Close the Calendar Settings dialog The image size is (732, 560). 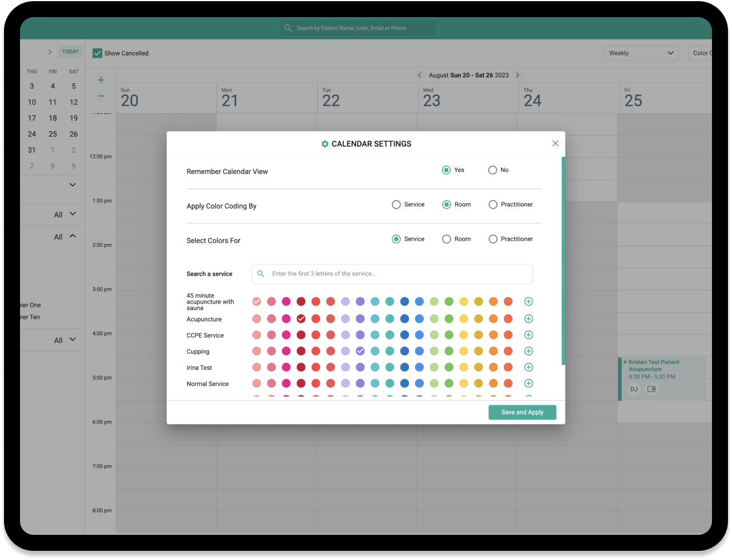[555, 143]
